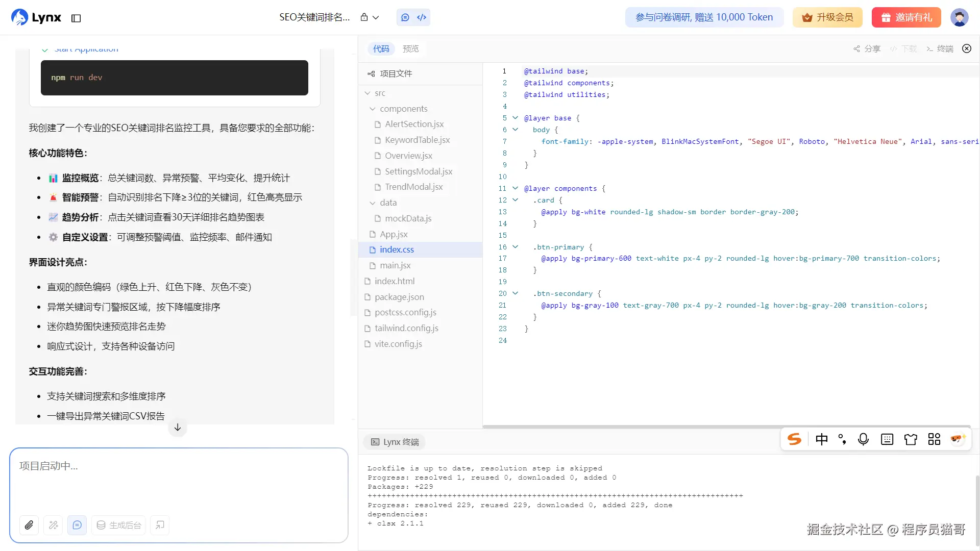The height and width of the screenshot is (551, 980).
Task: Select the Lynx 终端 terminal tab
Action: tap(395, 442)
